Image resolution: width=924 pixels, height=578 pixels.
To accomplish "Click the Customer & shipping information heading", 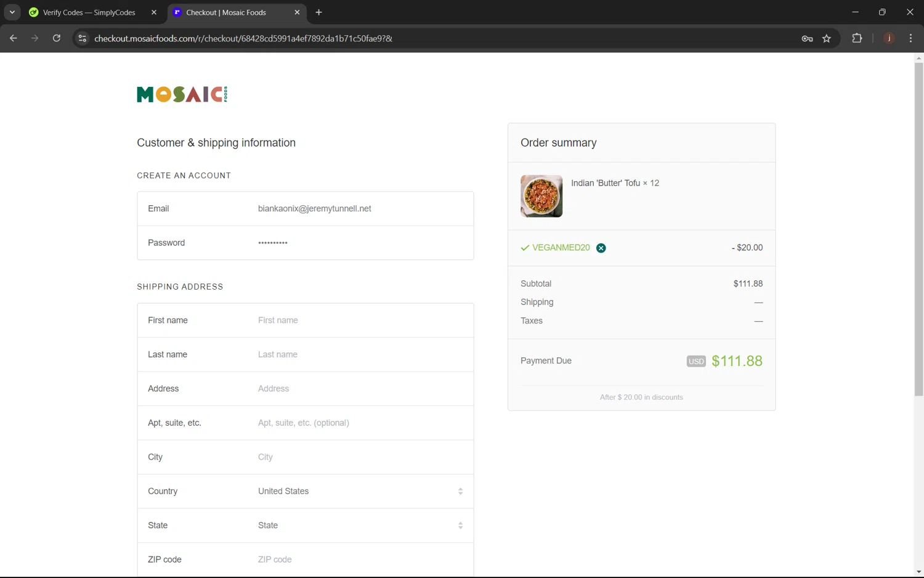I will pyautogui.click(x=216, y=143).
